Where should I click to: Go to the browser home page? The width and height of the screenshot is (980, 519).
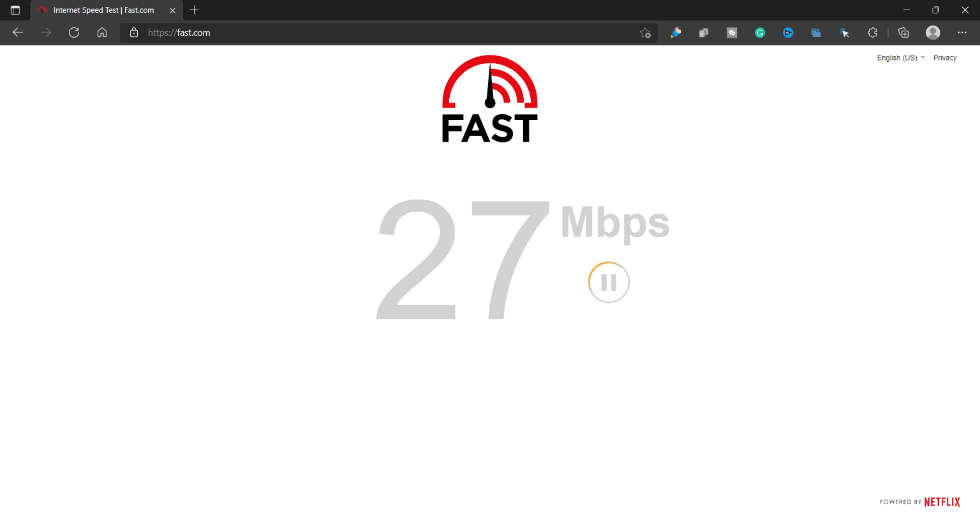102,33
